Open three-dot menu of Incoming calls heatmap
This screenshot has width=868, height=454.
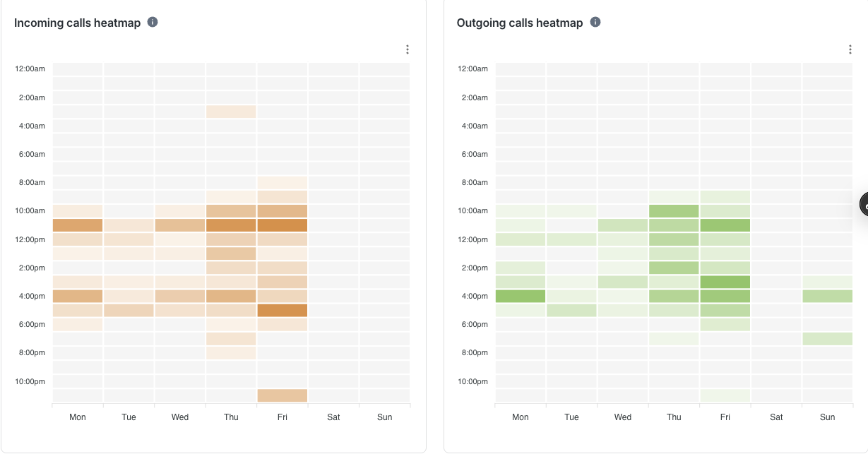point(408,49)
